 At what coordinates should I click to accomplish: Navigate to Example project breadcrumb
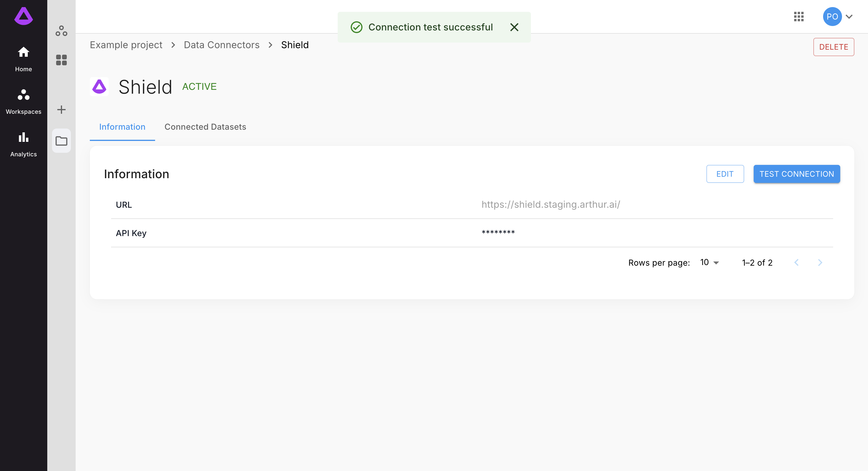pyautogui.click(x=126, y=45)
